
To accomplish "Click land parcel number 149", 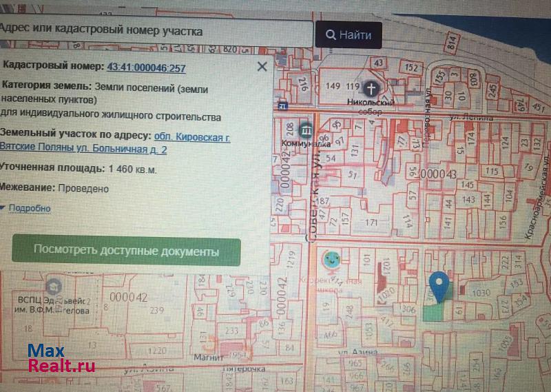I will (x=333, y=86).
